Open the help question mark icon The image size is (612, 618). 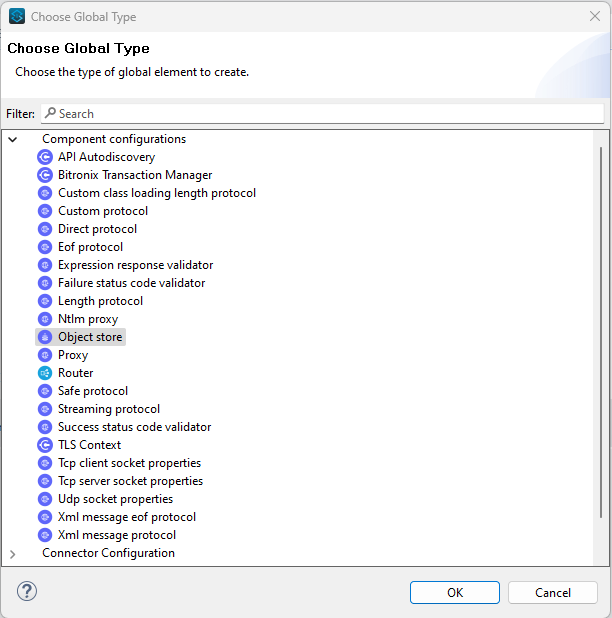(x=27, y=591)
